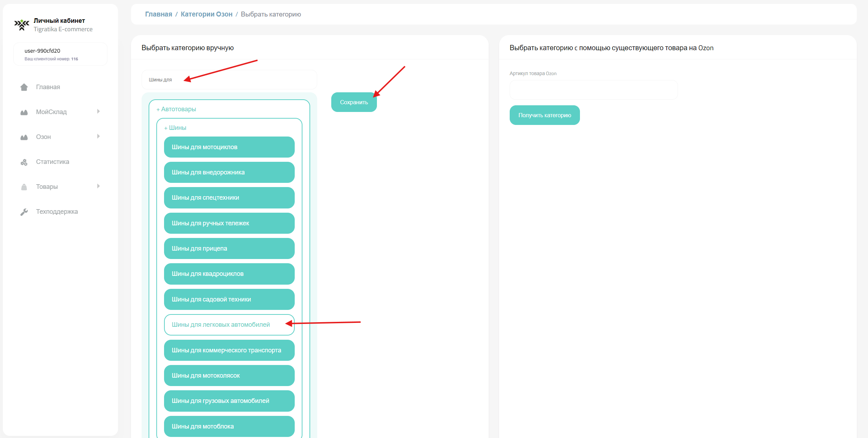The image size is (868, 438).
Task: Go to Категории Озон breadcrumb link
Action: click(207, 14)
